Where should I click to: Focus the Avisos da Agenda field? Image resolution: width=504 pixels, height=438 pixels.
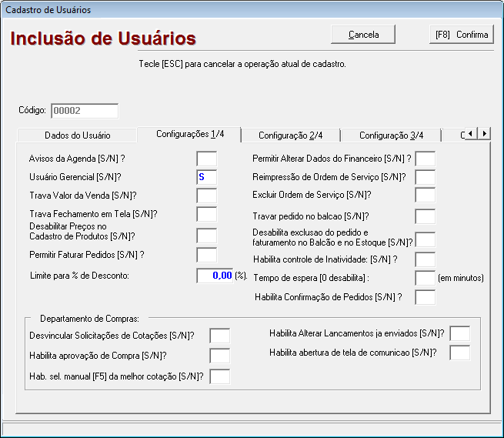coord(206,159)
